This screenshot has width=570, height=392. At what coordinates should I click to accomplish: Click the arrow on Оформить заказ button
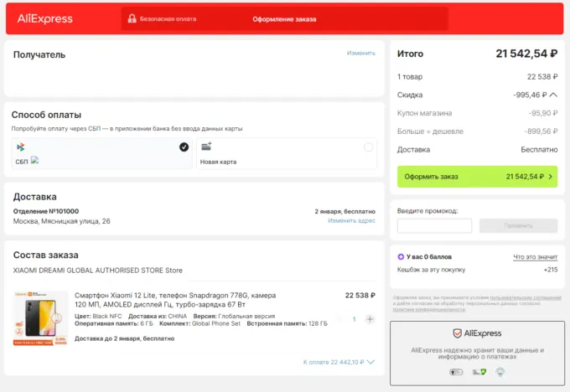tap(551, 177)
